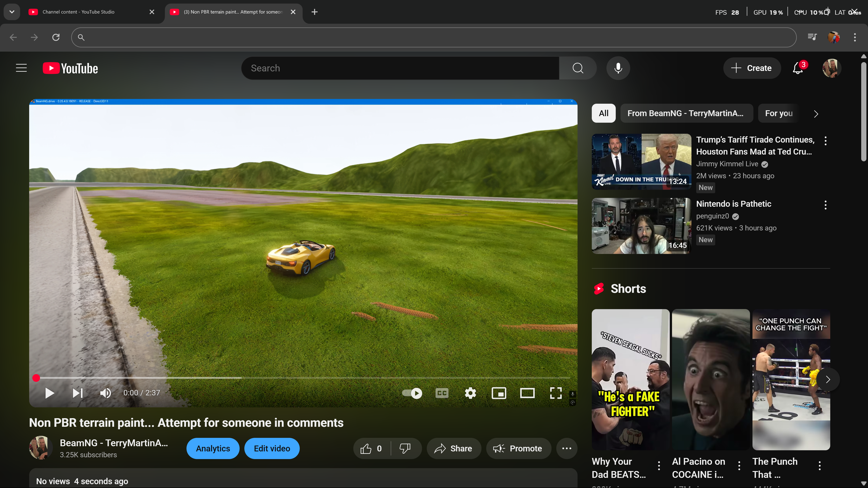Open browser profile avatar

click(834, 37)
